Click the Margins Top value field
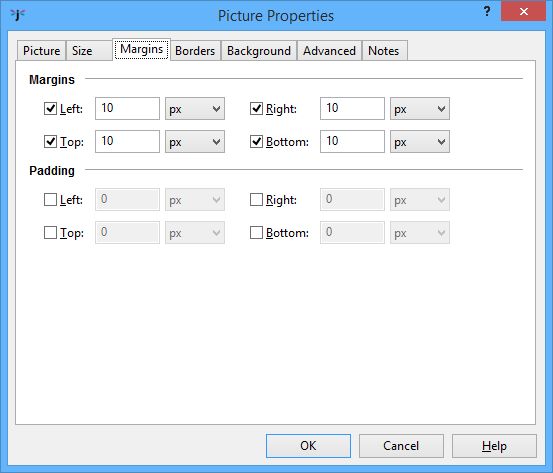This screenshot has height=473, width=553. pyautogui.click(x=127, y=142)
